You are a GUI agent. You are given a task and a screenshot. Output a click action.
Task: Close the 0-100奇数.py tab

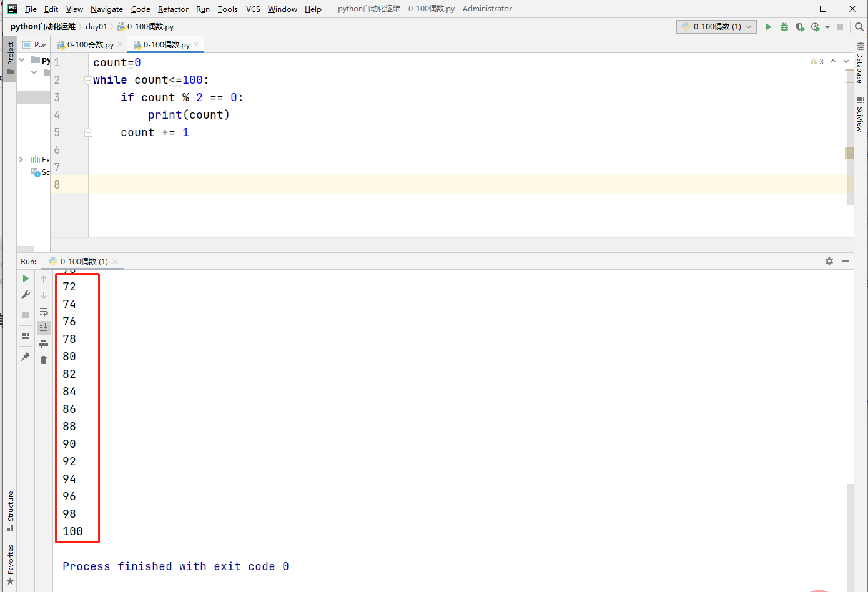[x=120, y=44]
